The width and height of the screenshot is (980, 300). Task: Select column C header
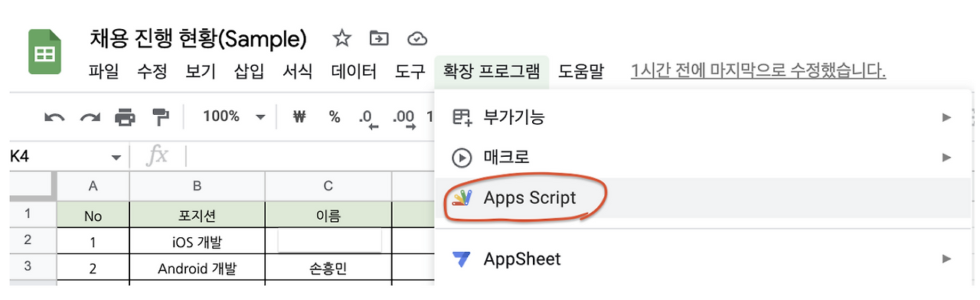click(328, 186)
